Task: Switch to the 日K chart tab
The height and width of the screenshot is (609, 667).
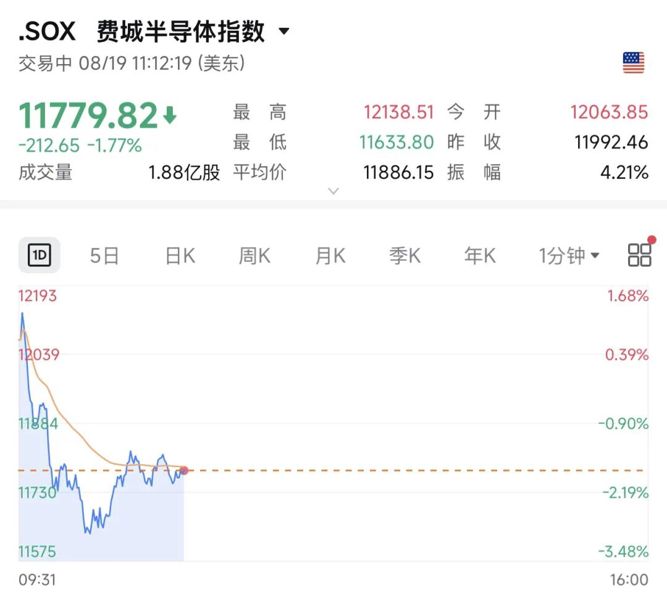Action: [180, 256]
